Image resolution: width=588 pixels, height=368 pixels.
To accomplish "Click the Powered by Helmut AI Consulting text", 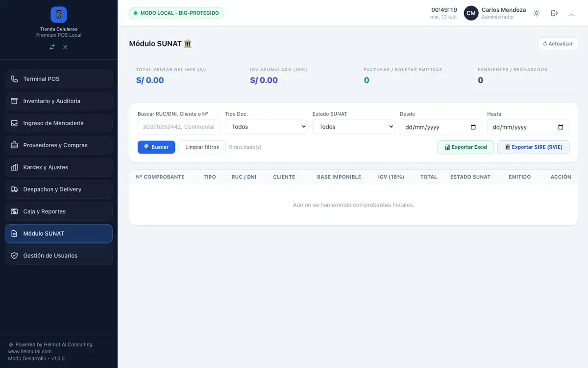I will click(x=54, y=344).
